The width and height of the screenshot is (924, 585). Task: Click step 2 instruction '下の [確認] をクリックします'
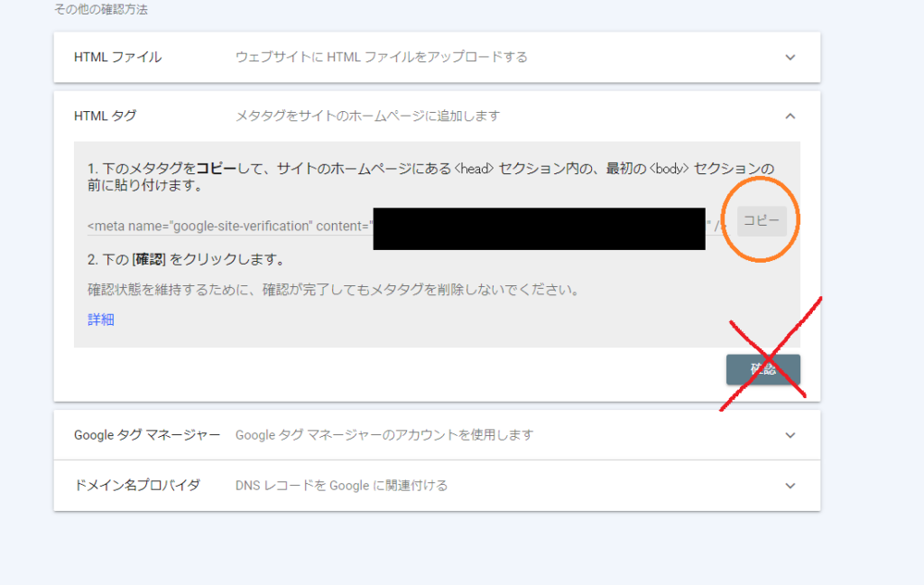186,260
